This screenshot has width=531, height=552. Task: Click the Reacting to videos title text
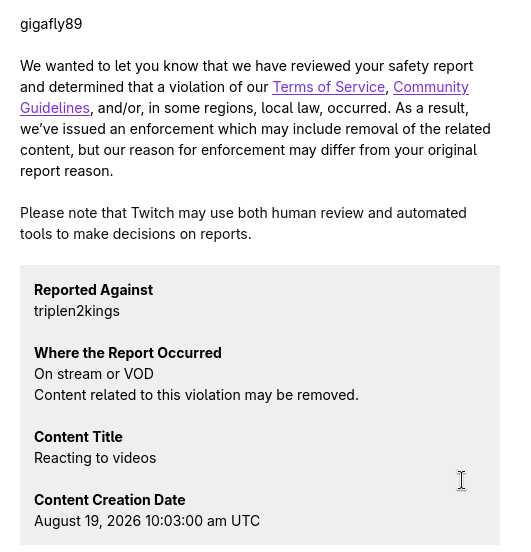95,458
